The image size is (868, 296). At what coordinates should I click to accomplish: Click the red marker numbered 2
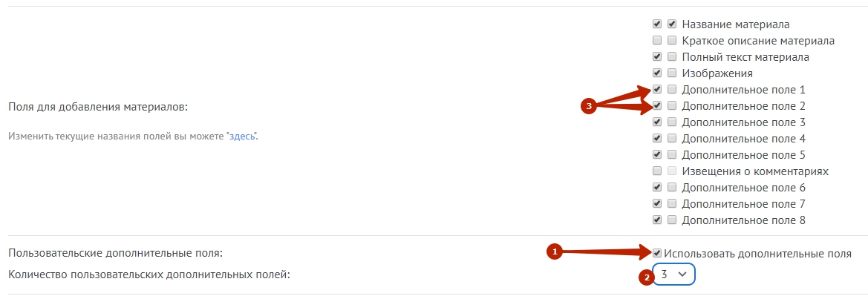[x=646, y=278]
